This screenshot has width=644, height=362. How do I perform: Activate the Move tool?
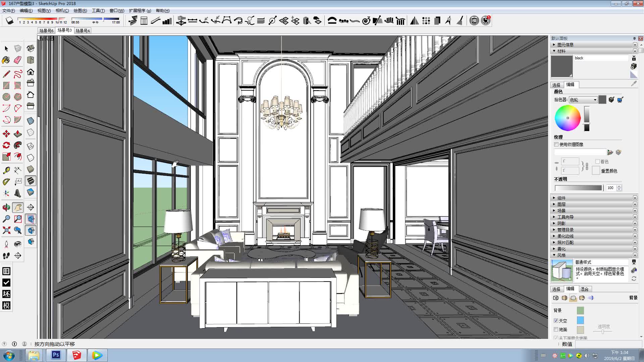[x=6, y=134]
